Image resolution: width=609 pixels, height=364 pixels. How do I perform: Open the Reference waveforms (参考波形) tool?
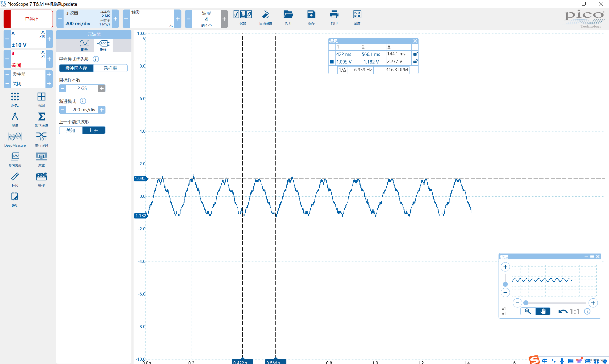pyautogui.click(x=15, y=157)
